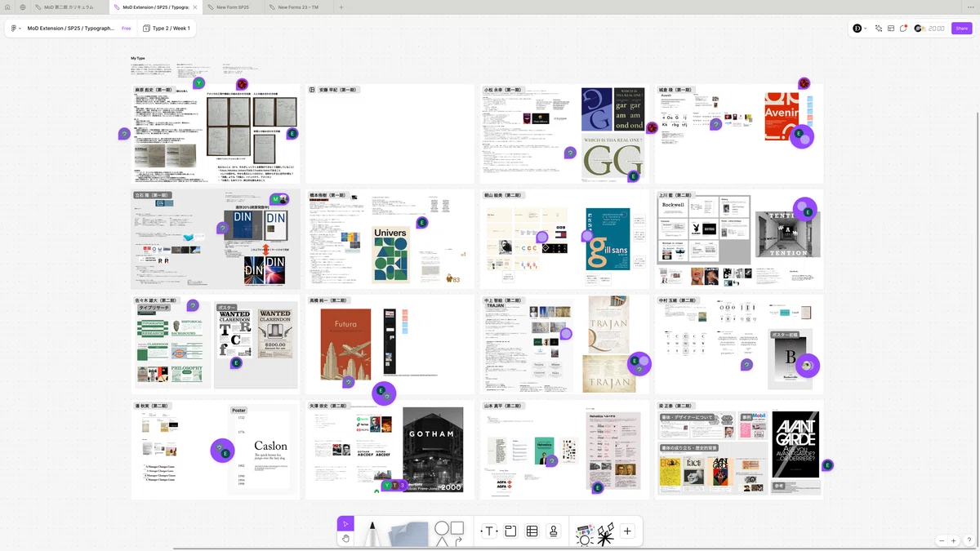Select the Text tool
This screenshot has width=980, height=551.
[488, 531]
